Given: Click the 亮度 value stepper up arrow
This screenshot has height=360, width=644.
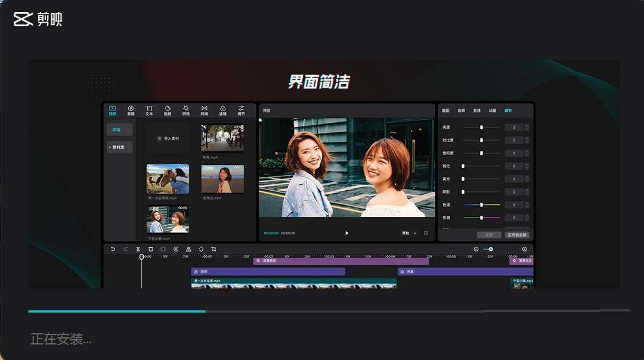Looking at the screenshot, I should click(527, 125).
